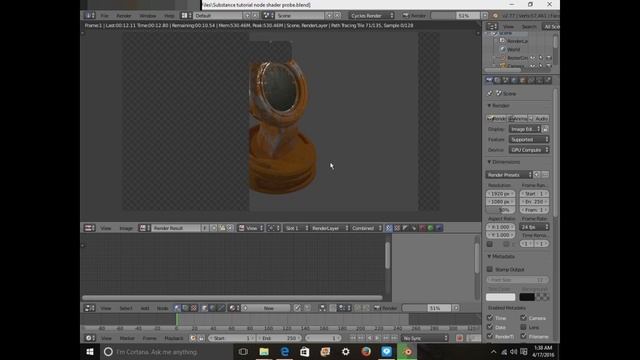Open the Display Image Editor dropdown
The width and height of the screenshot is (640, 360).
point(525,129)
